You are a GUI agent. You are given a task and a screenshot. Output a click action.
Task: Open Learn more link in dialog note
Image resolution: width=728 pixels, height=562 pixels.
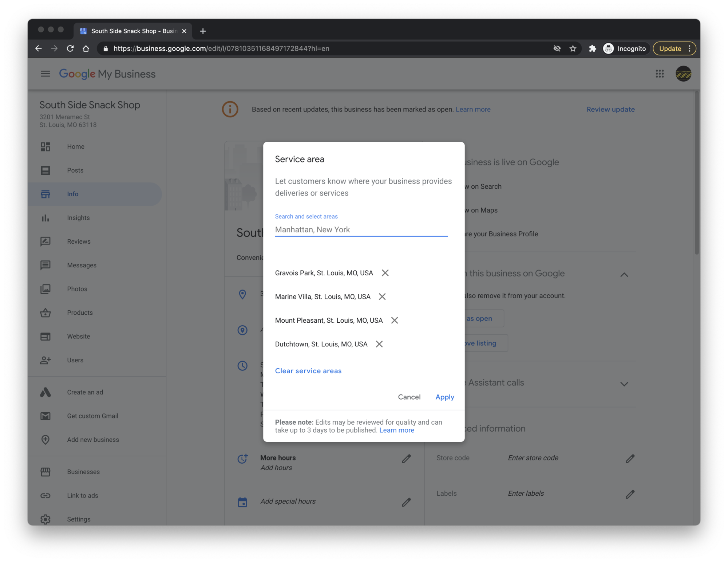click(x=397, y=430)
